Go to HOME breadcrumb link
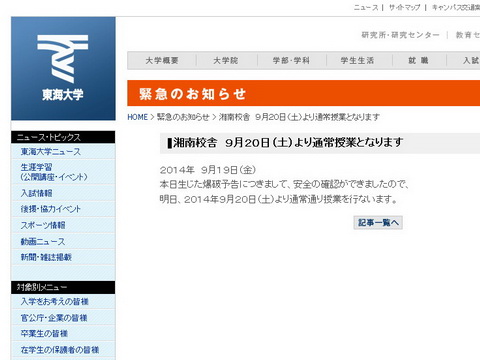Screen dimensions: 480x360 (137, 117)
